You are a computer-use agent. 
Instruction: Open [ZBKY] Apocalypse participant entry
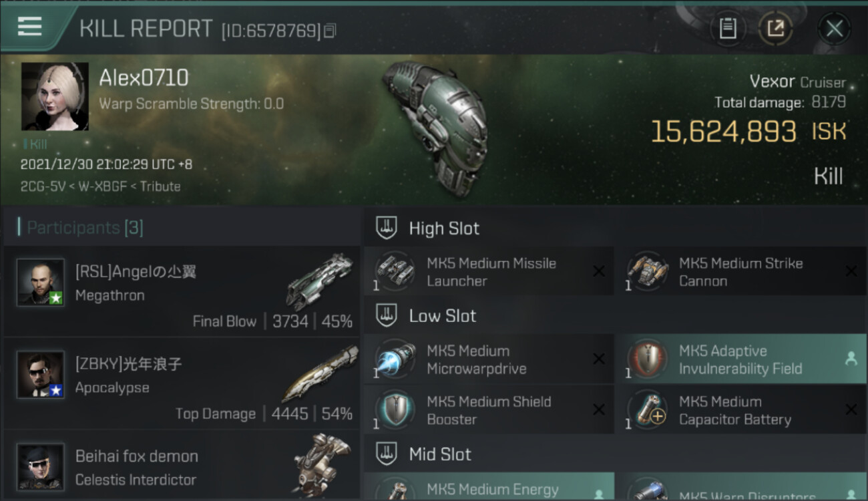tap(182, 385)
